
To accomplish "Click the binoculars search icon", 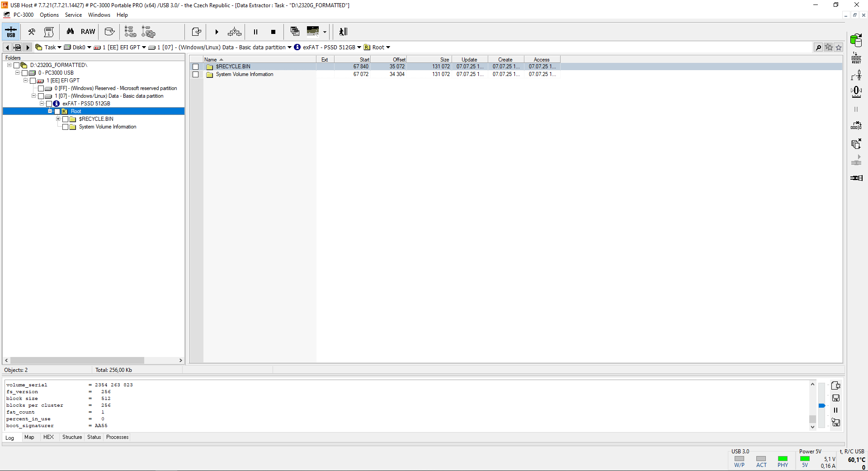I will click(x=70, y=32).
